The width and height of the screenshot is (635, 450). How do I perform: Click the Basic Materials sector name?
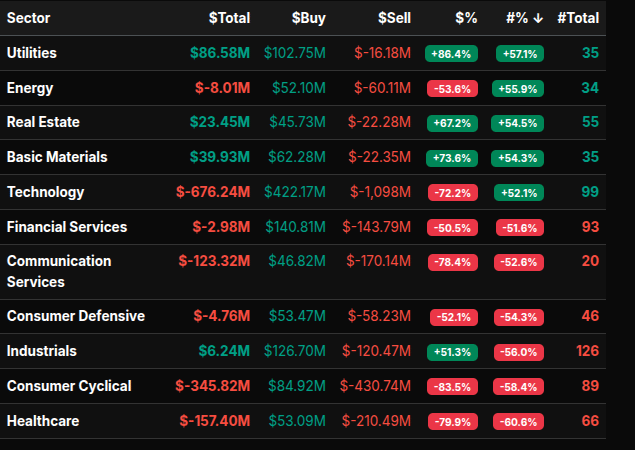pos(57,157)
